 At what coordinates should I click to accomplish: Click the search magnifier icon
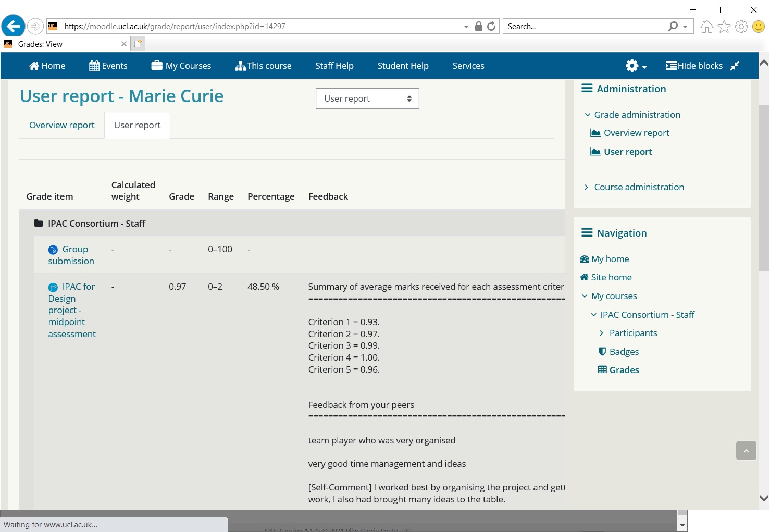click(x=673, y=26)
